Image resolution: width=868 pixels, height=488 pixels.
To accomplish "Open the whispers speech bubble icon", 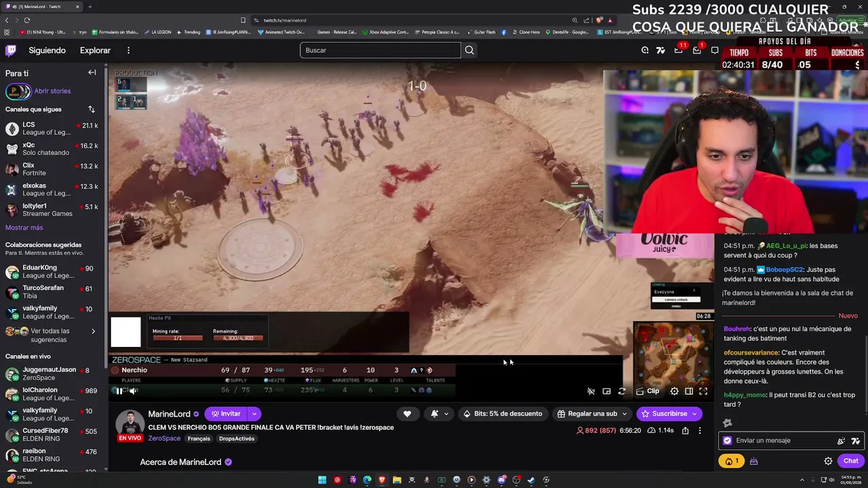I will pyautogui.click(x=715, y=50).
